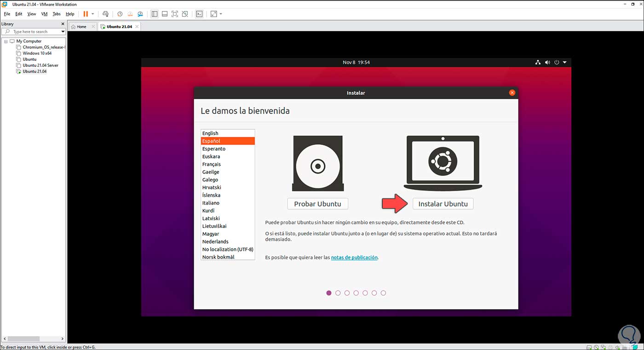Viewport: 644px width, 350px height.
Task: Click the disc icon above Probar Ubuntu
Action: pyautogui.click(x=317, y=163)
